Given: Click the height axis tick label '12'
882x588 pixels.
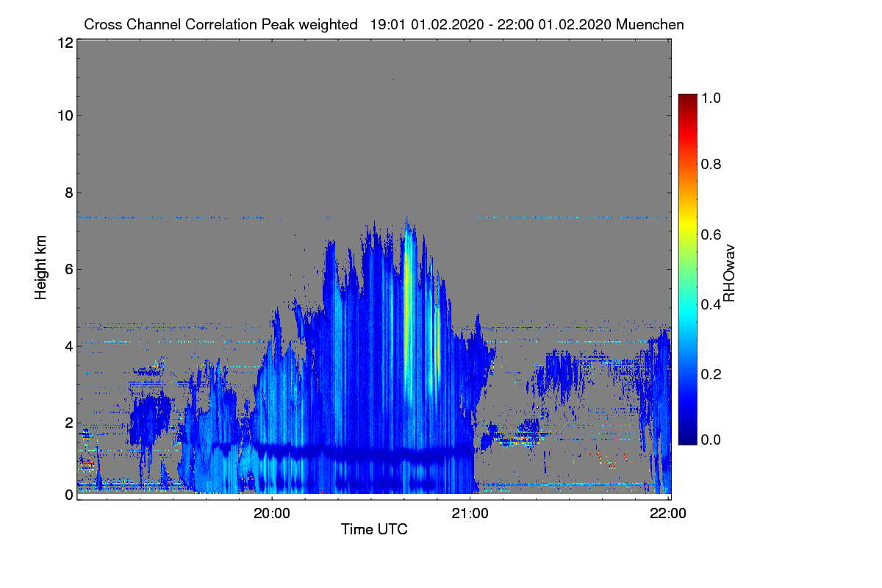Looking at the screenshot, I should (x=64, y=43).
